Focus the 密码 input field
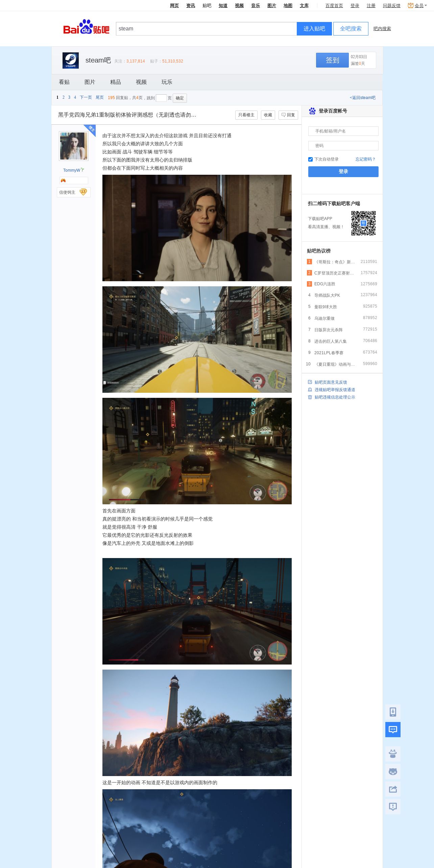Screen dimensions: 434x868 [x=343, y=146]
